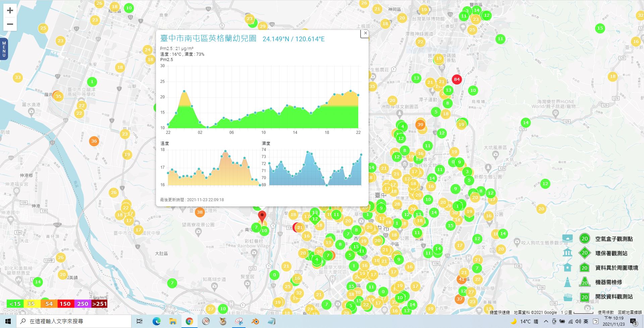Select the orange 38 station marker
Screen dimensions: 644x328
tap(200, 212)
